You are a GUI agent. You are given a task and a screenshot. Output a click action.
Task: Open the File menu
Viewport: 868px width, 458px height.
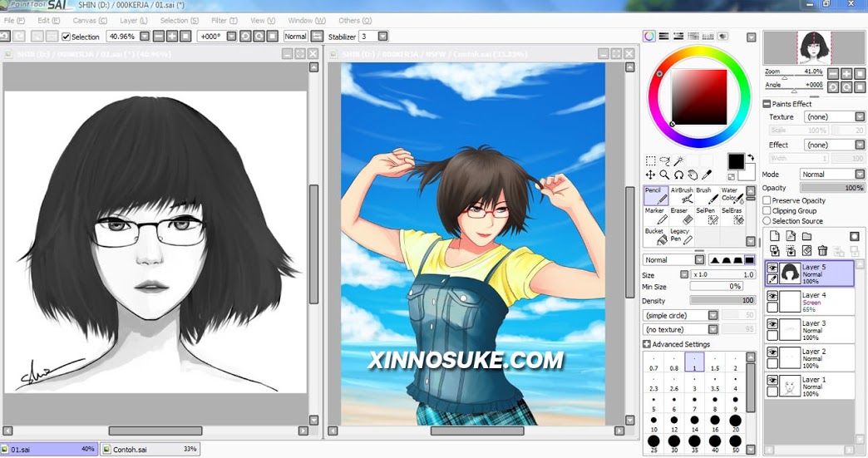pyautogui.click(x=13, y=21)
